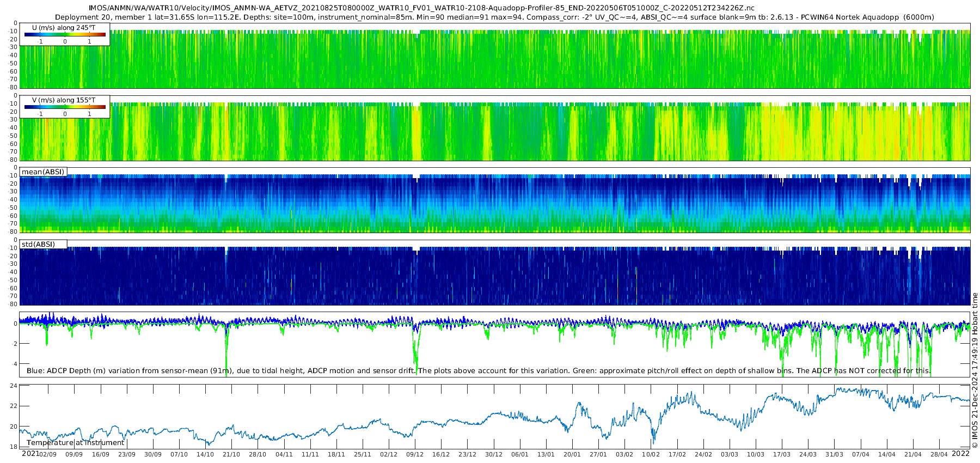
Task: Click 'V (m/s) along 155°T' legend title
Action: (x=64, y=100)
